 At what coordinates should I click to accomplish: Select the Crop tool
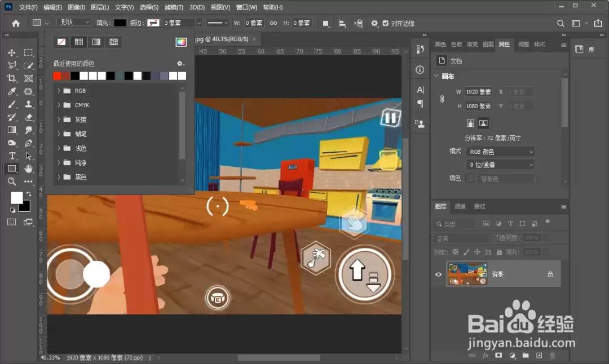(x=12, y=78)
